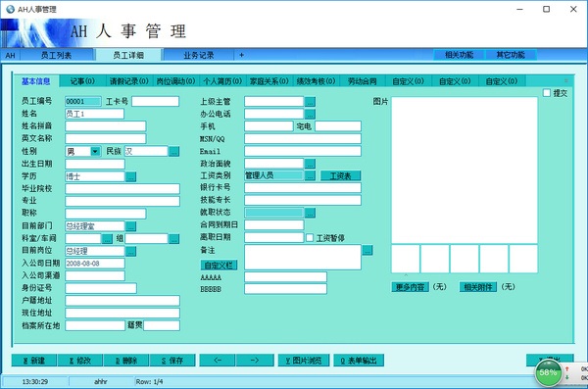Click the 身份证号 input field

click(101, 288)
